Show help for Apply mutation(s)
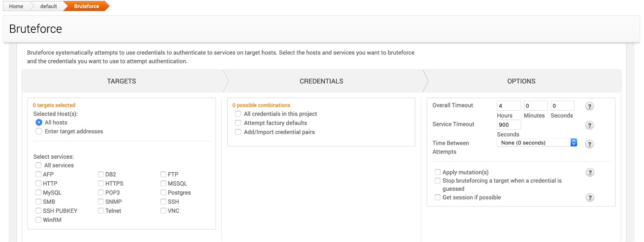The image size is (644, 242). (590, 172)
